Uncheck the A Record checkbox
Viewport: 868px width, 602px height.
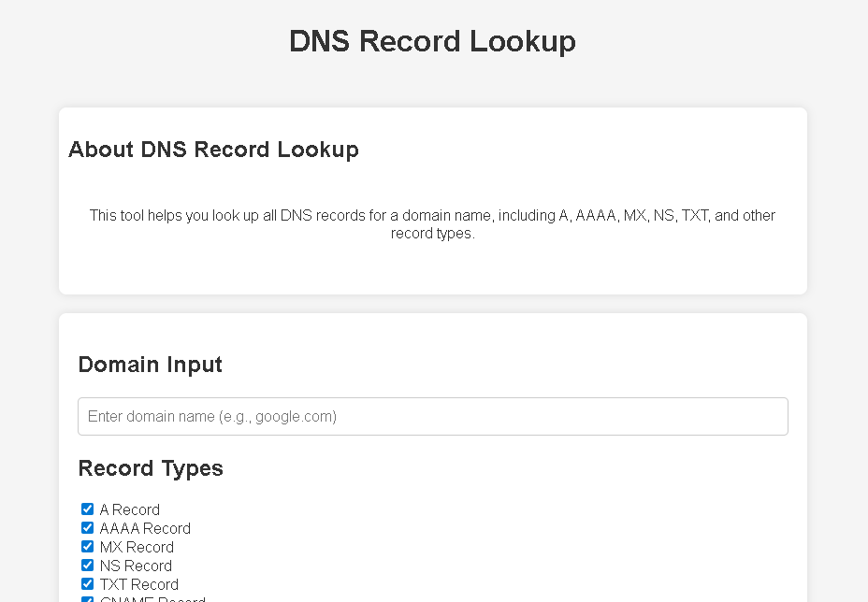point(88,509)
